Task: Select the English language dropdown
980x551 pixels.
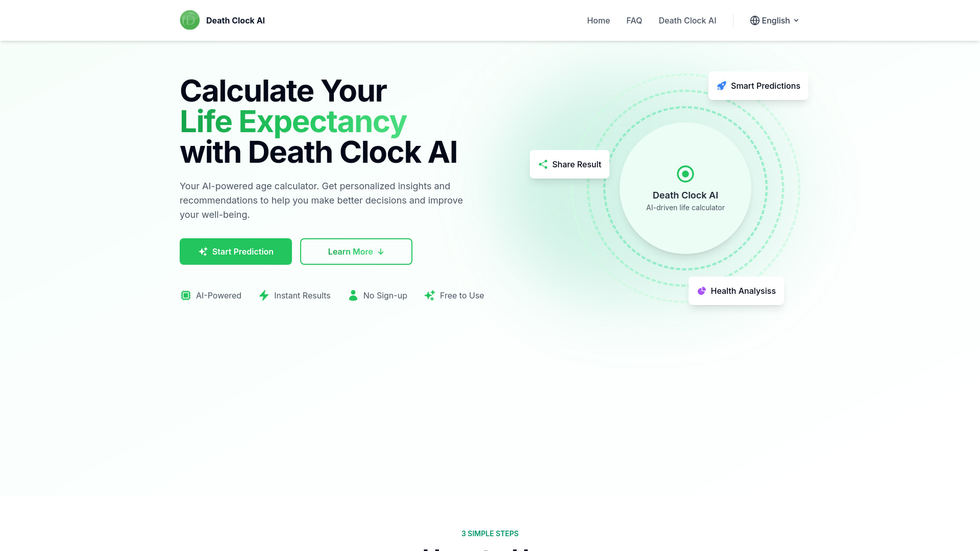Action: pos(775,20)
